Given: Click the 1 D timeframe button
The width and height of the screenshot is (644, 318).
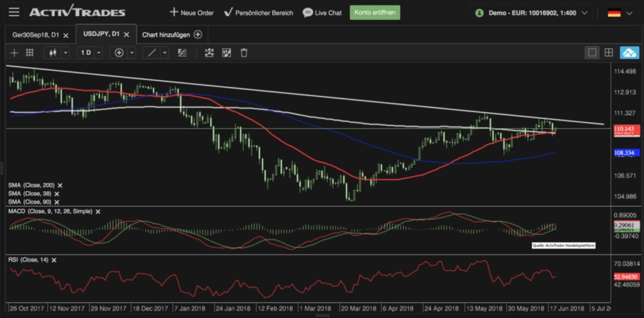Looking at the screenshot, I should (86, 53).
